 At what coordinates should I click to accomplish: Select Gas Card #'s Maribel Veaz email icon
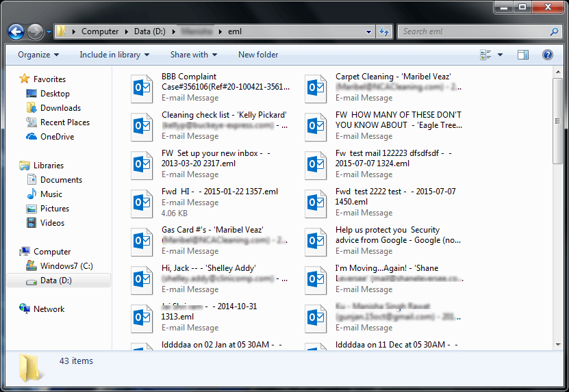142,241
